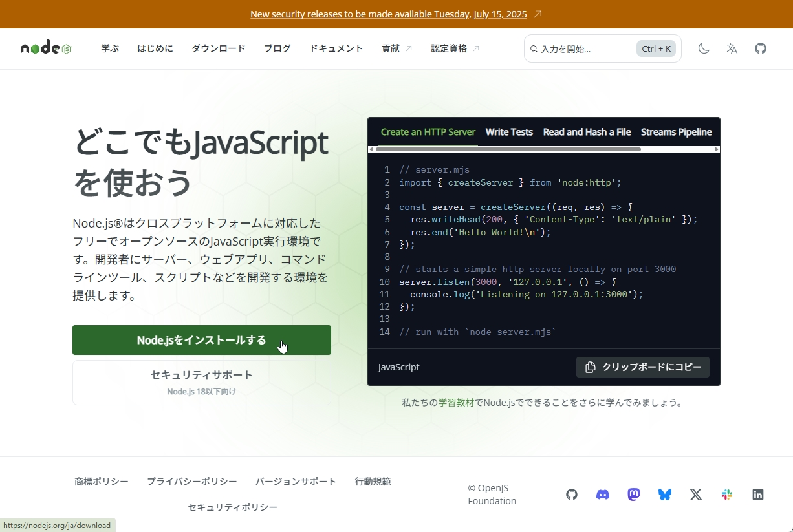The height and width of the screenshot is (532, 793).
Task: Open the Mastodon icon in the footer
Action: (x=633, y=495)
